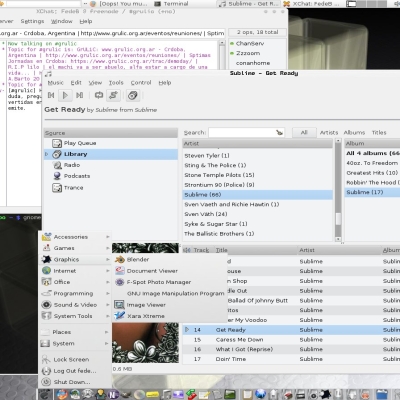Open the Control menu in Rhythmbox
400x400 pixels.
141,83
